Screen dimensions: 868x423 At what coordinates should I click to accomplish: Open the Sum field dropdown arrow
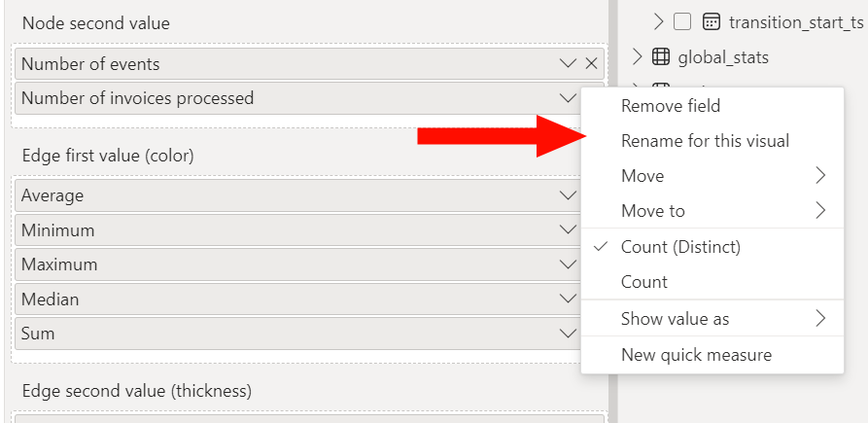568,334
